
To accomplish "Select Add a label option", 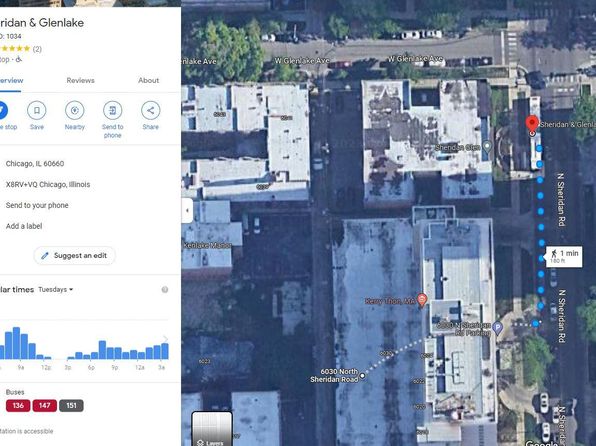I will (24, 226).
